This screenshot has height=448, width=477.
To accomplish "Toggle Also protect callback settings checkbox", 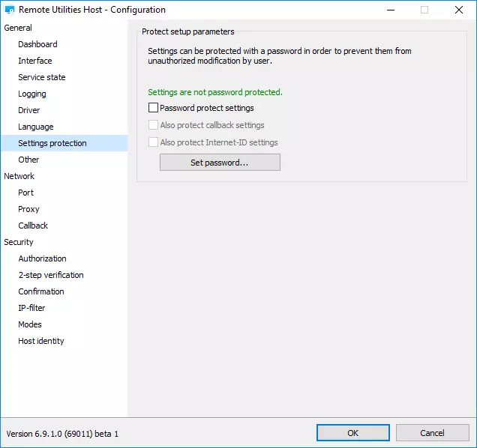I will [x=153, y=125].
